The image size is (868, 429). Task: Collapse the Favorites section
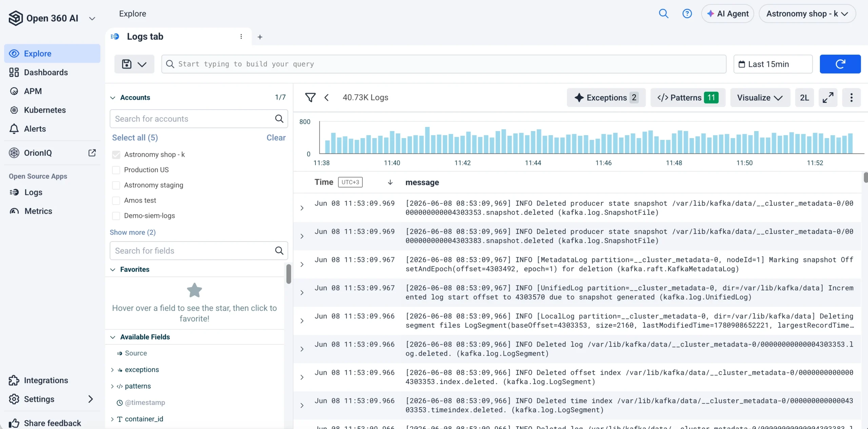[x=113, y=269]
